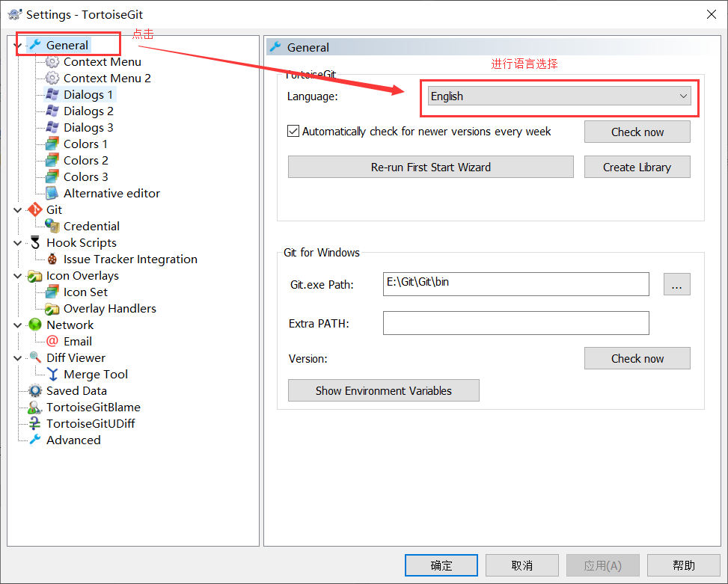
Task: Select Alternative editor in the tree
Action: [112, 194]
